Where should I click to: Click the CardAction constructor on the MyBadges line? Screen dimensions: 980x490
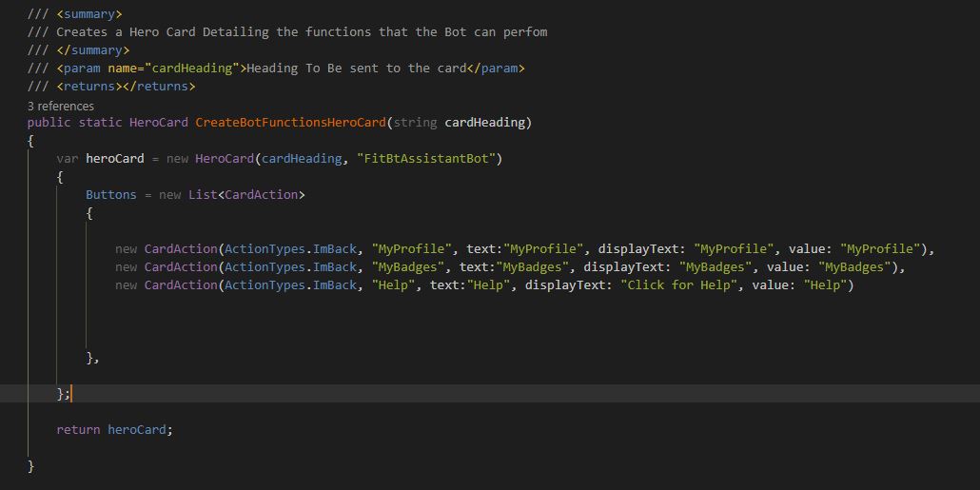(181, 266)
